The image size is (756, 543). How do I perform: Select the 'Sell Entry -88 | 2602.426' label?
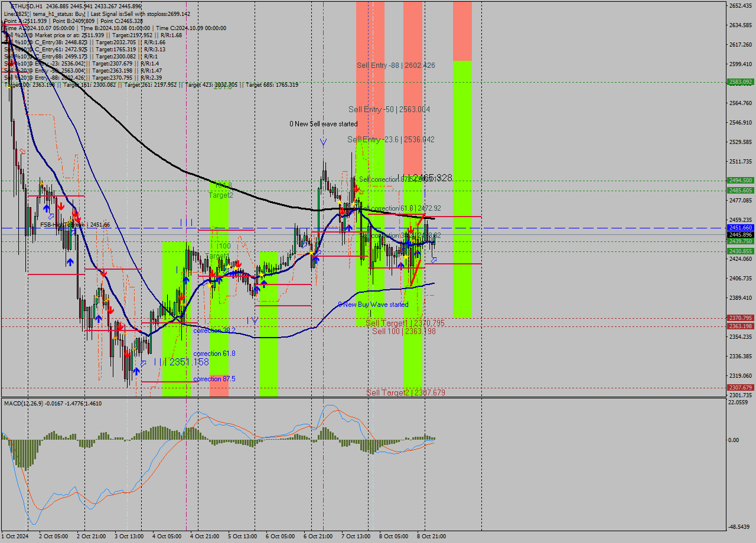tap(396, 66)
